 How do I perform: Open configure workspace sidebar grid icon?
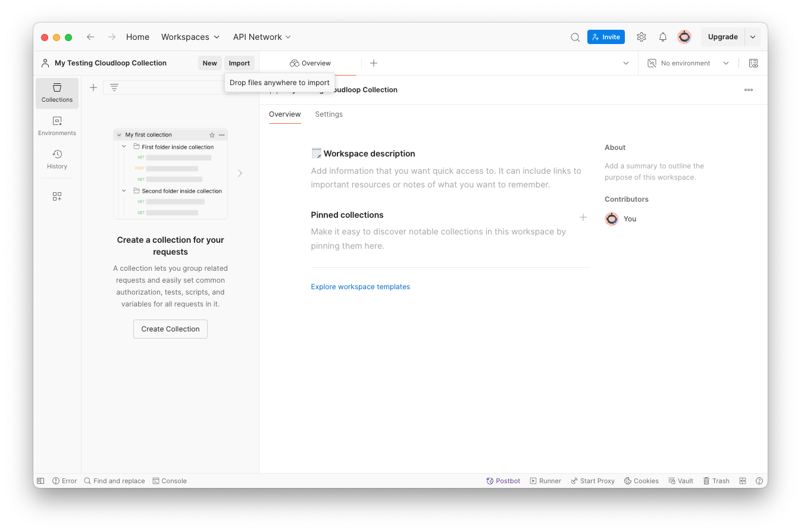57,196
